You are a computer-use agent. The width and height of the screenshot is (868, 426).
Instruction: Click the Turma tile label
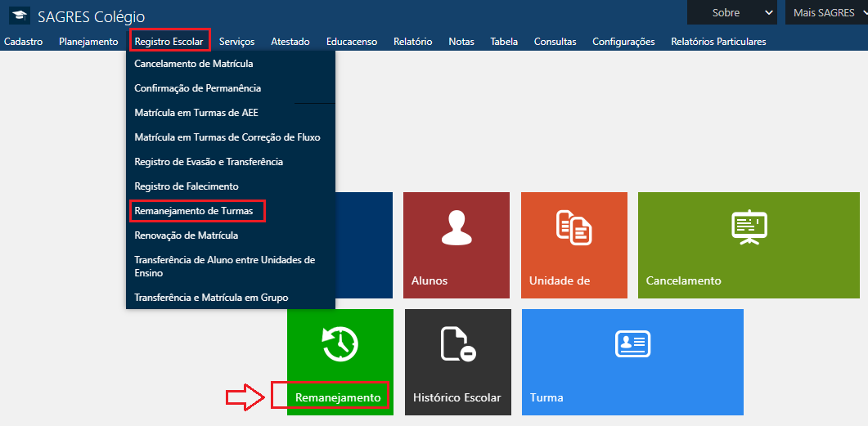click(x=546, y=397)
